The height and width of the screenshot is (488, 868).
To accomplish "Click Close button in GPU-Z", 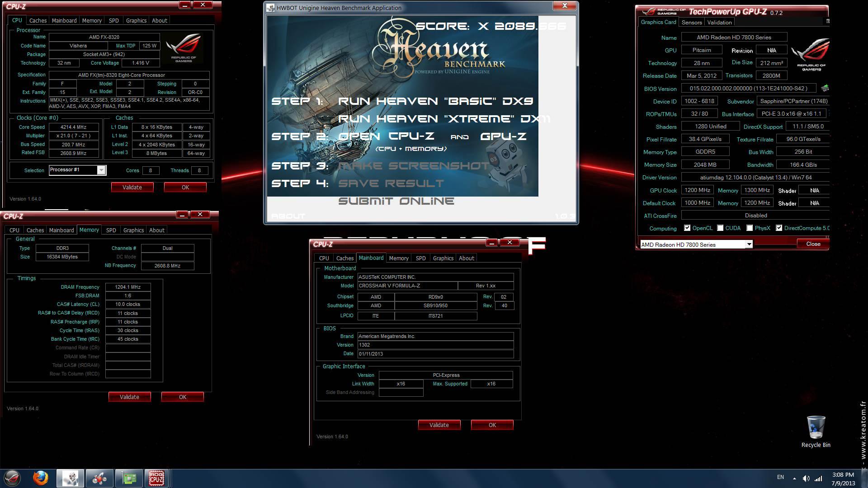I will (813, 244).
